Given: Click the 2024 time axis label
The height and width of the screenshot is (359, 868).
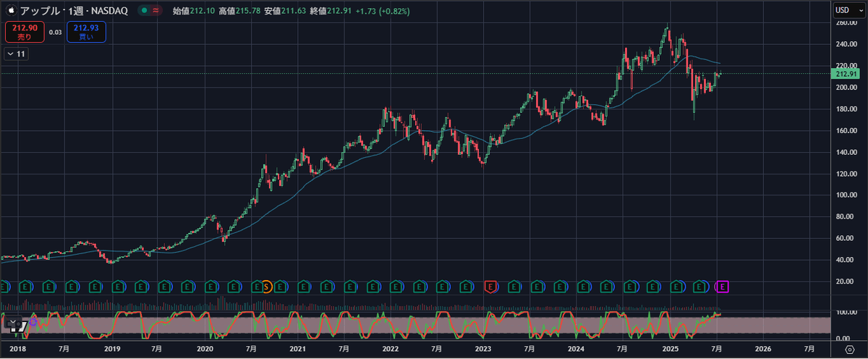Looking at the screenshot, I should [x=576, y=349].
